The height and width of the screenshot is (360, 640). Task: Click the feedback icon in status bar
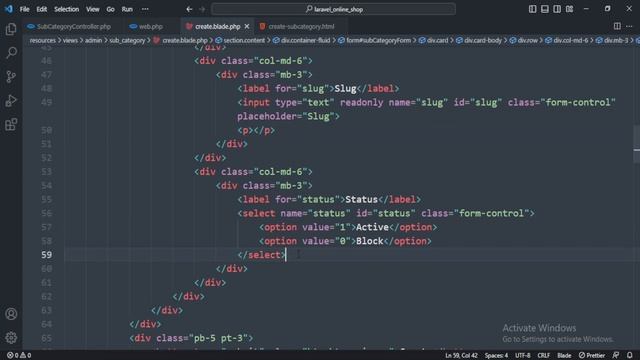pyautogui.click(x=616, y=355)
